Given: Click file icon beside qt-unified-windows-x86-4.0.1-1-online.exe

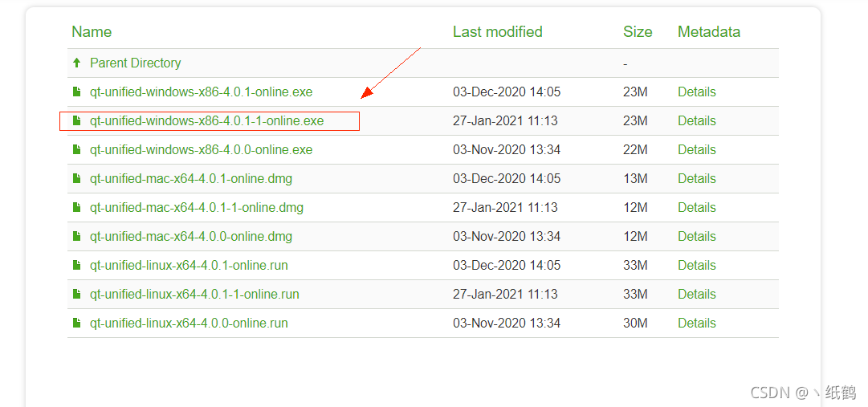Looking at the screenshot, I should click(77, 120).
